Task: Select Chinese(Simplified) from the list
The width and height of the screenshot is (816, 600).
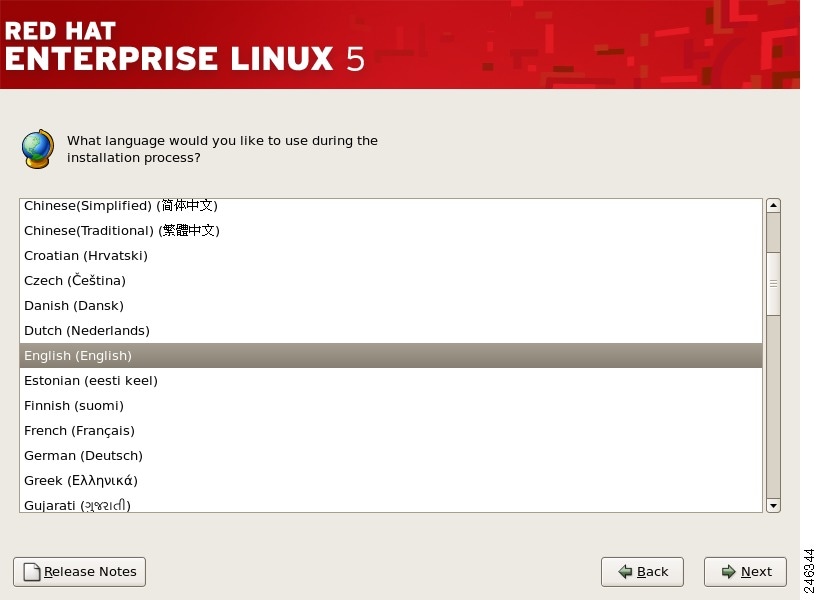Action: point(121,206)
